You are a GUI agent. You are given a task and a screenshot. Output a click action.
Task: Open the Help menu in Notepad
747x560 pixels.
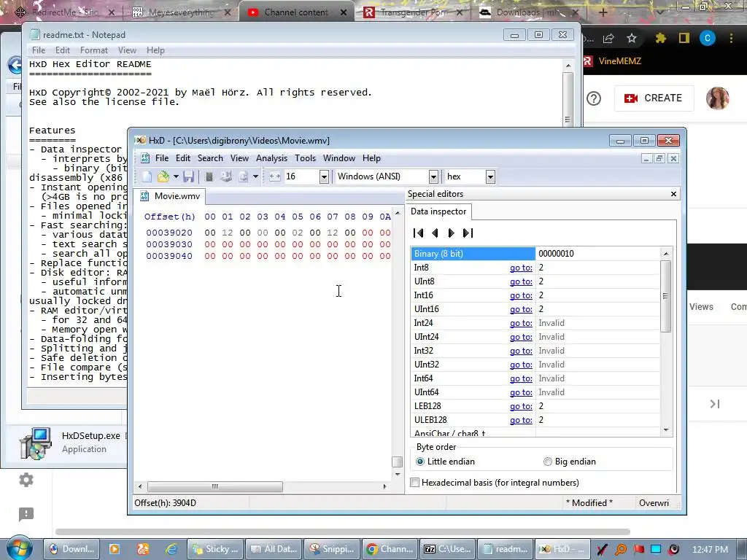(155, 50)
